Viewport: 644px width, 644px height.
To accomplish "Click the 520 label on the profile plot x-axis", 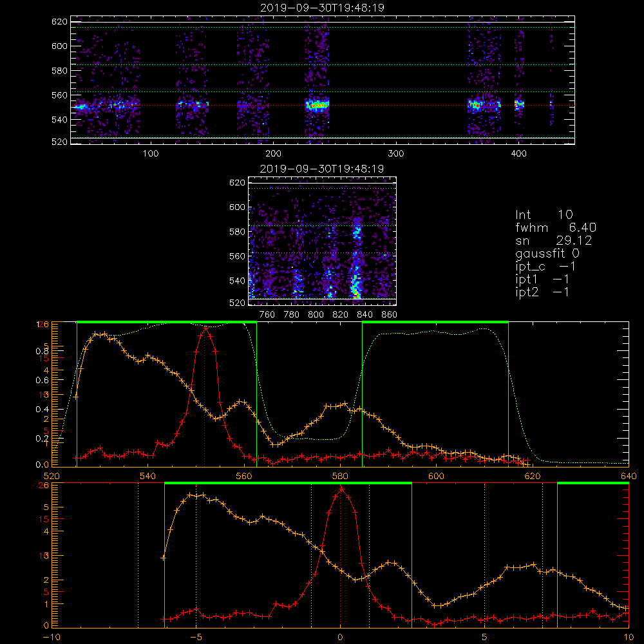I will tap(52, 477).
